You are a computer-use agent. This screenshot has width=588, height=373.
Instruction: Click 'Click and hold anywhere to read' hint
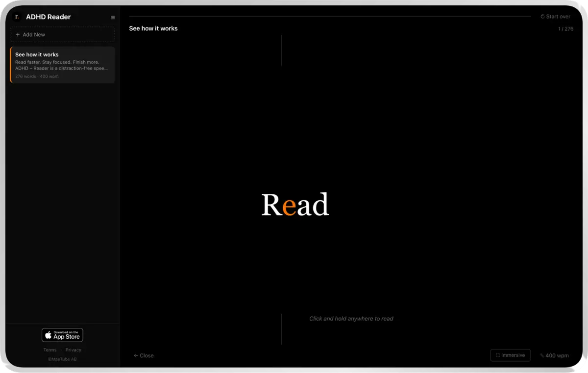point(351,319)
